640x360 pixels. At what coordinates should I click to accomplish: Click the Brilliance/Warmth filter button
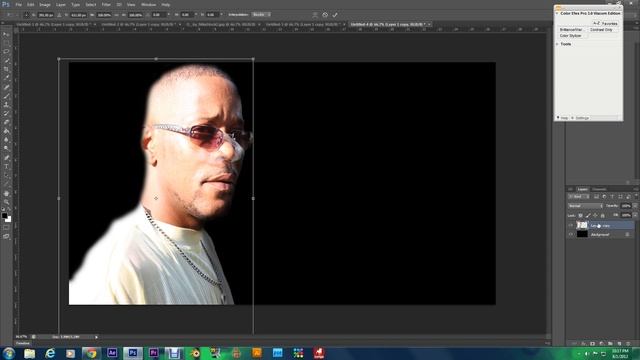pyautogui.click(x=571, y=30)
